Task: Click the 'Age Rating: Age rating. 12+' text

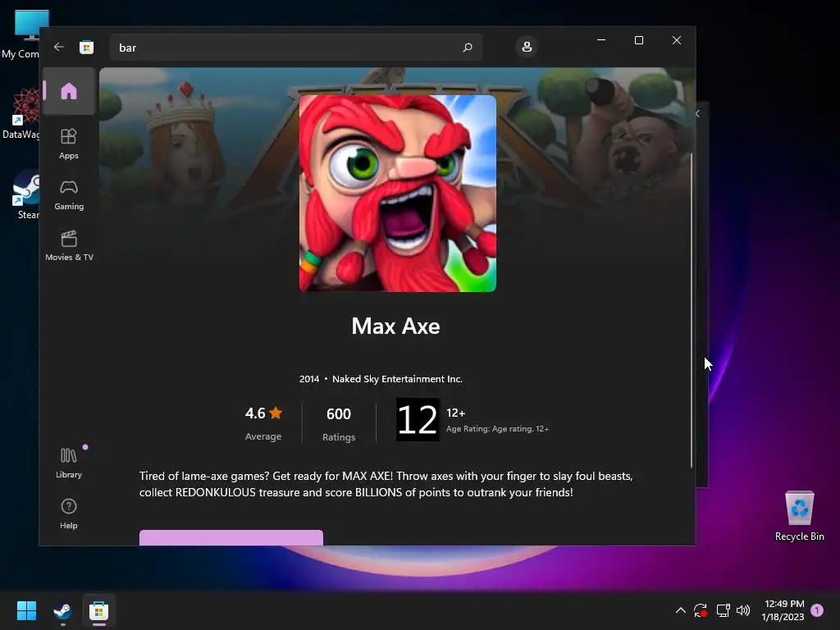Action: [497, 428]
